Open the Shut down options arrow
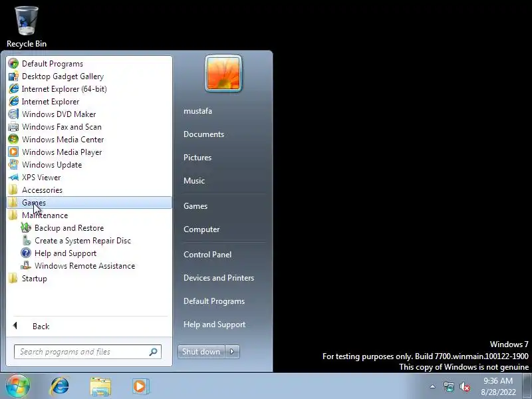The image size is (532, 399). tap(232, 352)
